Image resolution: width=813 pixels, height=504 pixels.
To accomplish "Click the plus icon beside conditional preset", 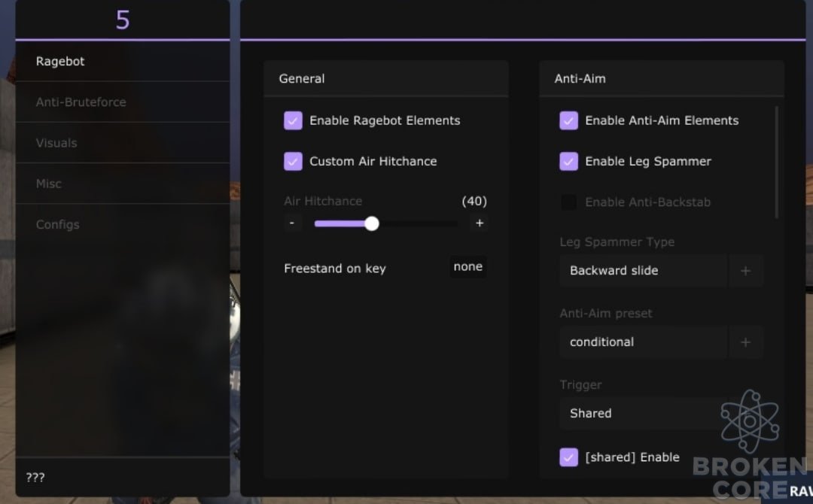I will pos(745,342).
